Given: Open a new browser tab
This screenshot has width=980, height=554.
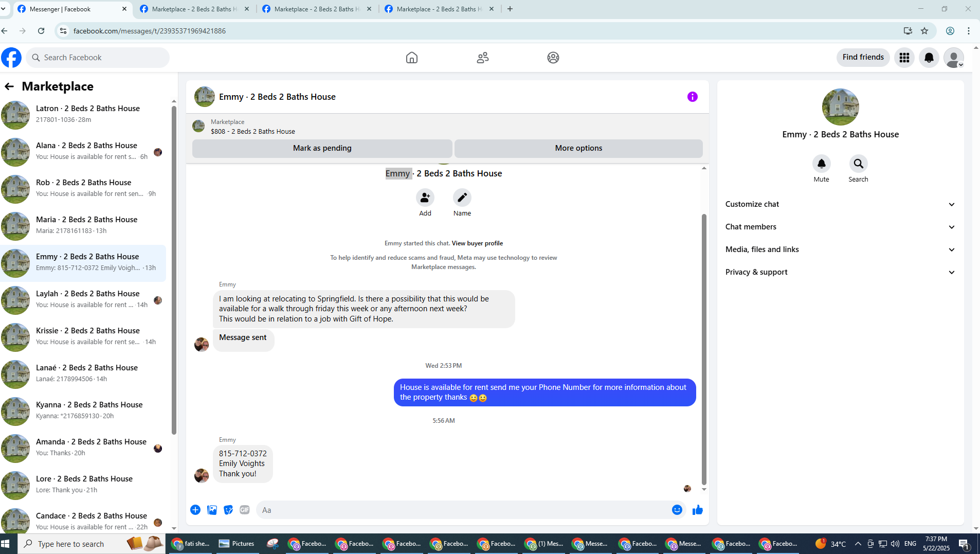Looking at the screenshot, I should pos(510,9).
